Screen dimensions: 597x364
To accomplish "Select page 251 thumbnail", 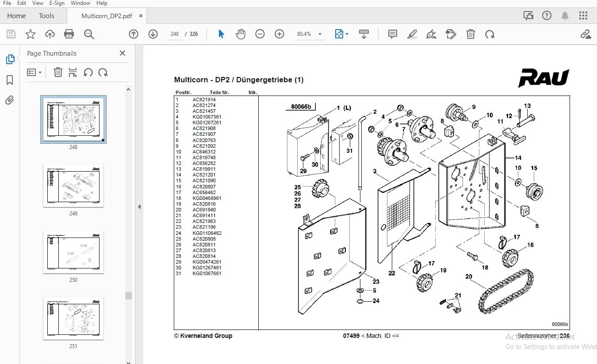I will pos(73,318).
